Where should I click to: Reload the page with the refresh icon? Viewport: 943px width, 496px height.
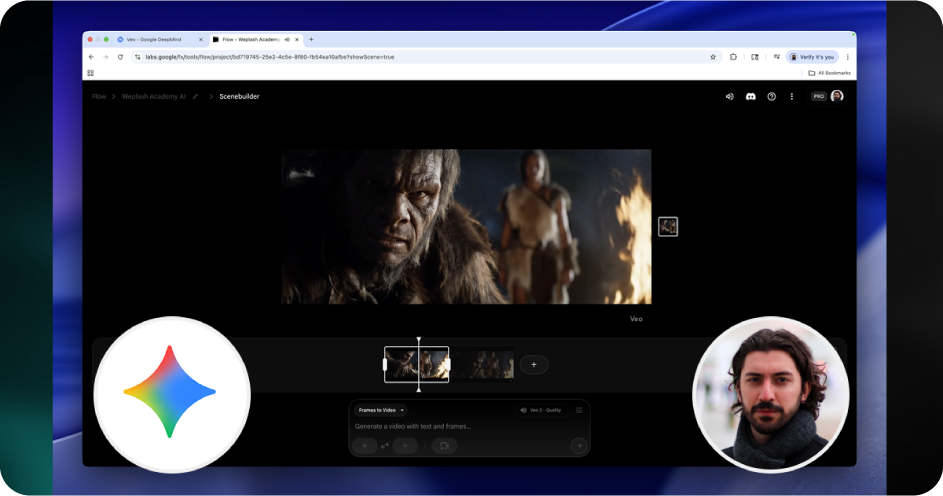[x=120, y=57]
